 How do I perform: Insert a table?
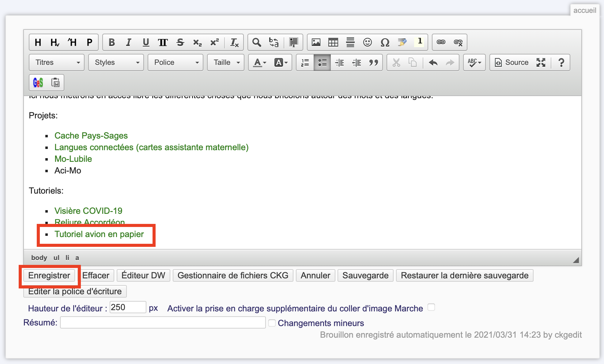[x=333, y=42]
